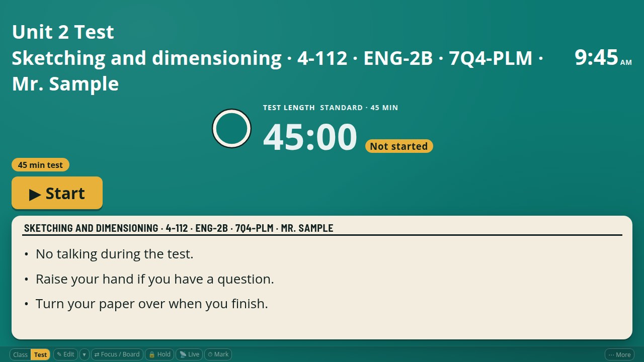
Task: Click the 'TEST LENGTH STANDARD · 45 MIN' label
Action: pos(331,108)
